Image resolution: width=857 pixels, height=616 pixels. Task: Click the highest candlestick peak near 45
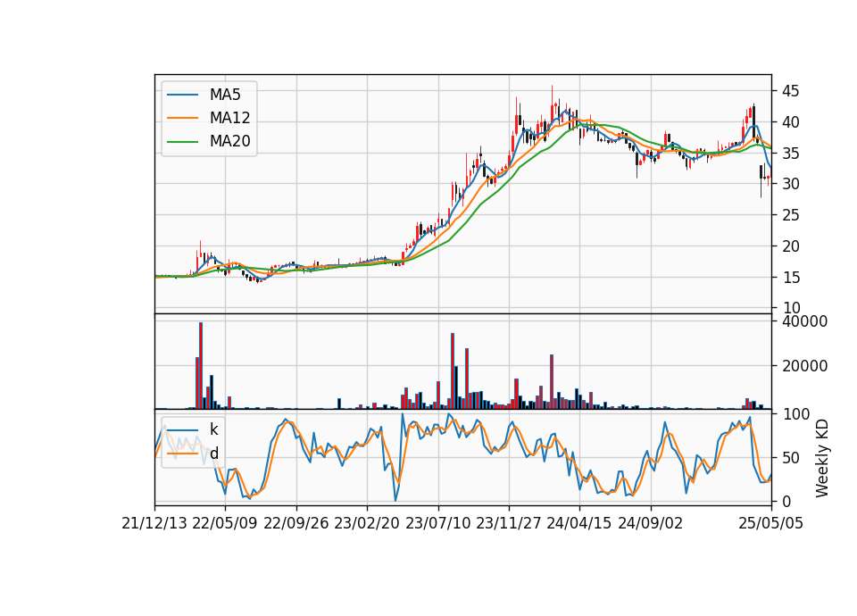[552, 104]
